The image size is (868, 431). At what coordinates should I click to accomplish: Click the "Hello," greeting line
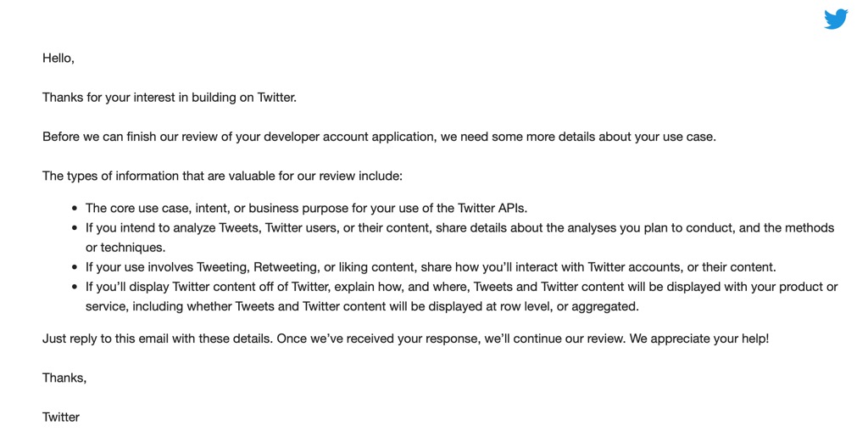[58, 59]
